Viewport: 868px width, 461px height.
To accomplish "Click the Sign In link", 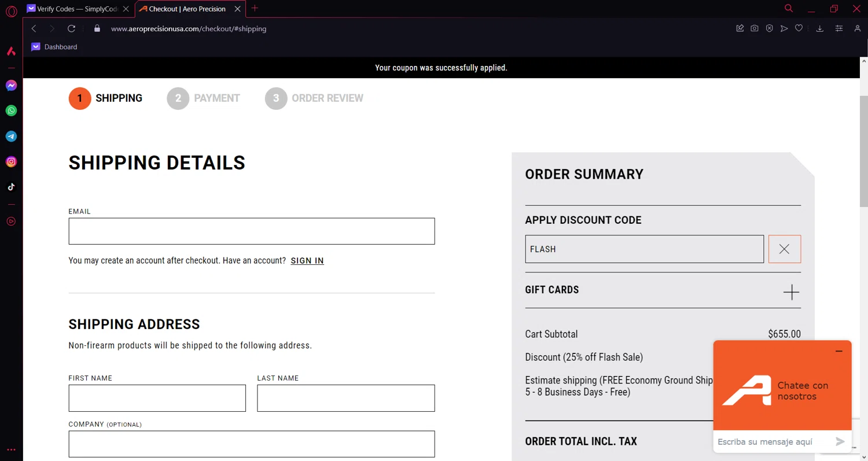I will (x=307, y=261).
